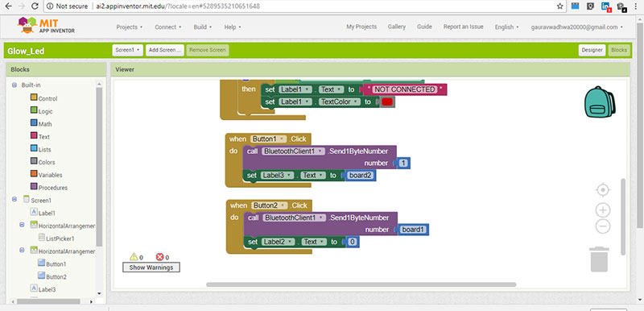Open the account email menu
The height and width of the screenshot is (311, 644).
[576, 27]
